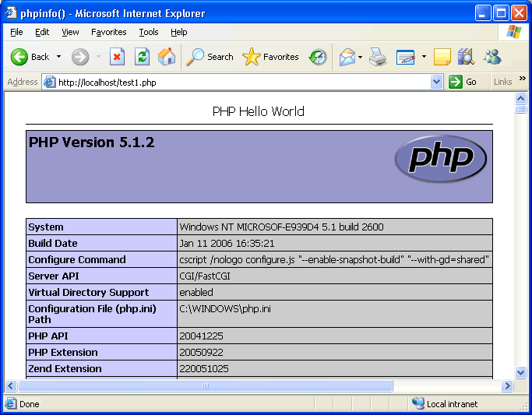Open the File menu

click(x=16, y=32)
